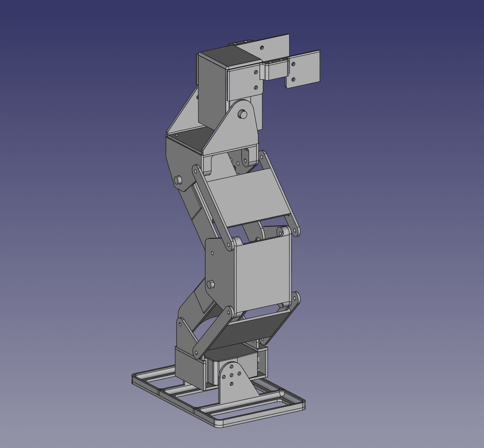Select the pivot pin on upper triangular bracket
Image resolution: width=484 pixels, height=448 pixels.
tap(243, 114)
